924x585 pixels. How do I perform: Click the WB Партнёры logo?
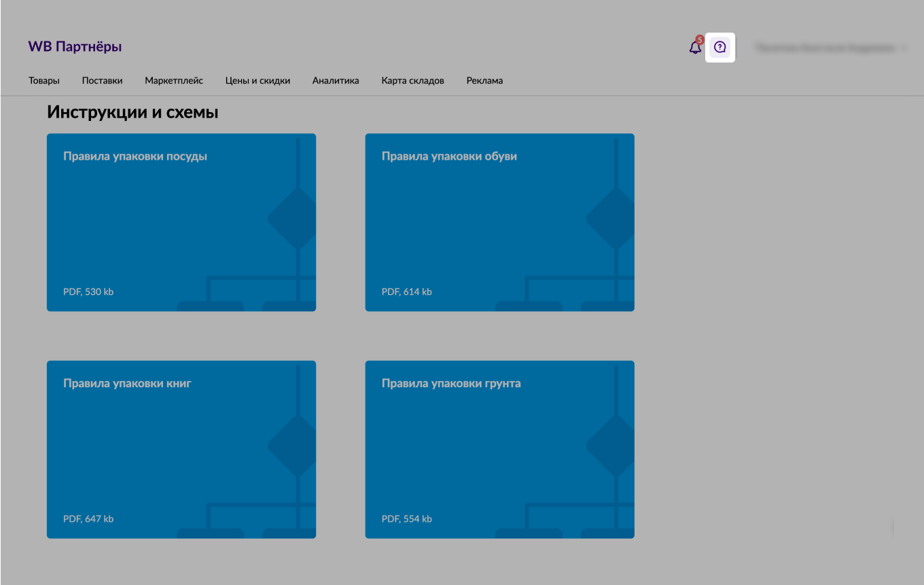pyautogui.click(x=75, y=47)
